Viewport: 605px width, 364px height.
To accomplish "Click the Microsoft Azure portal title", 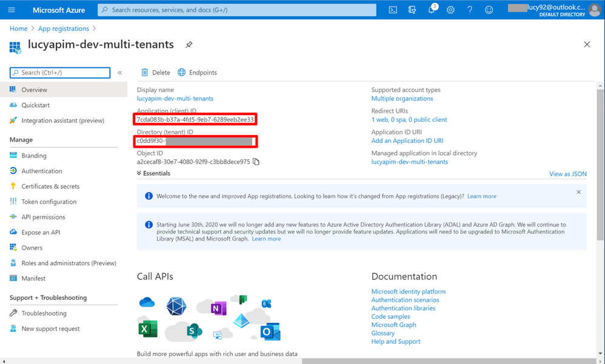I will coord(59,10).
